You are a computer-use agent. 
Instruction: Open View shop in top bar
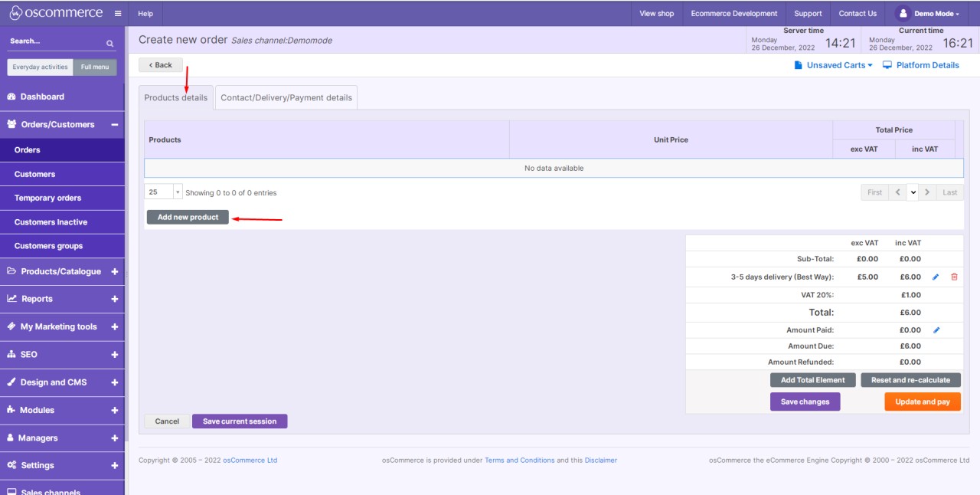[657, 13]
